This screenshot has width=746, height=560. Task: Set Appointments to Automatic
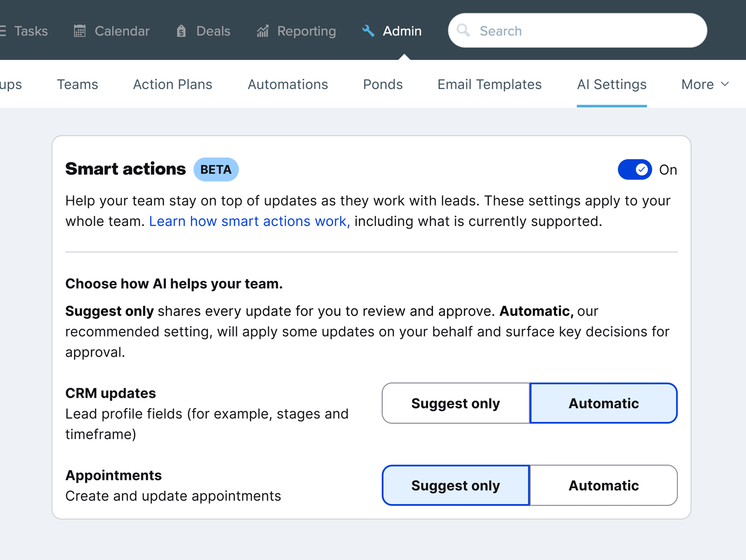pyautogui.click(x=603, y=485)
